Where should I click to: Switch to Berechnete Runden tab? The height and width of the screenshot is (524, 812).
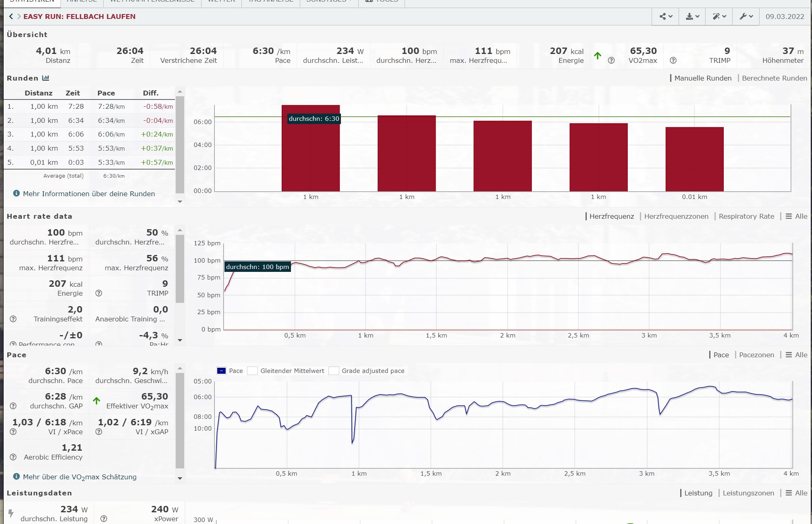click(774, 78)
